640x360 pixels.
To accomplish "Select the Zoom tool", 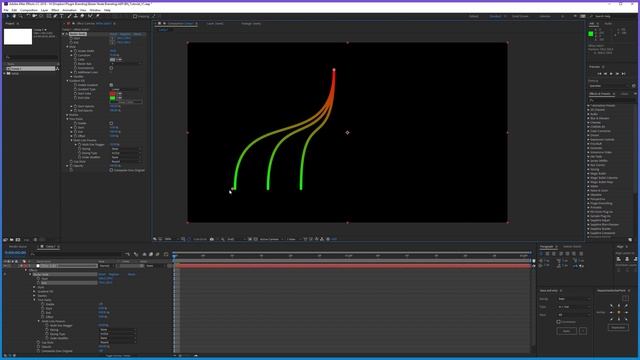I will [x=20, y=16].
